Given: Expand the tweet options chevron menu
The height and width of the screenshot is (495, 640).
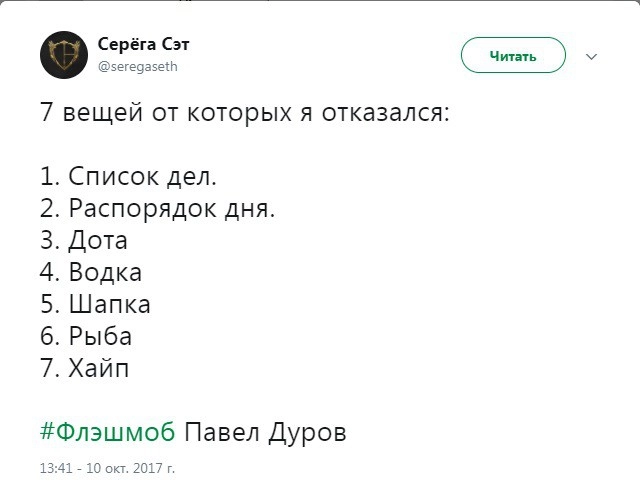Looking at the screenshot, I should tap(590, 57).
